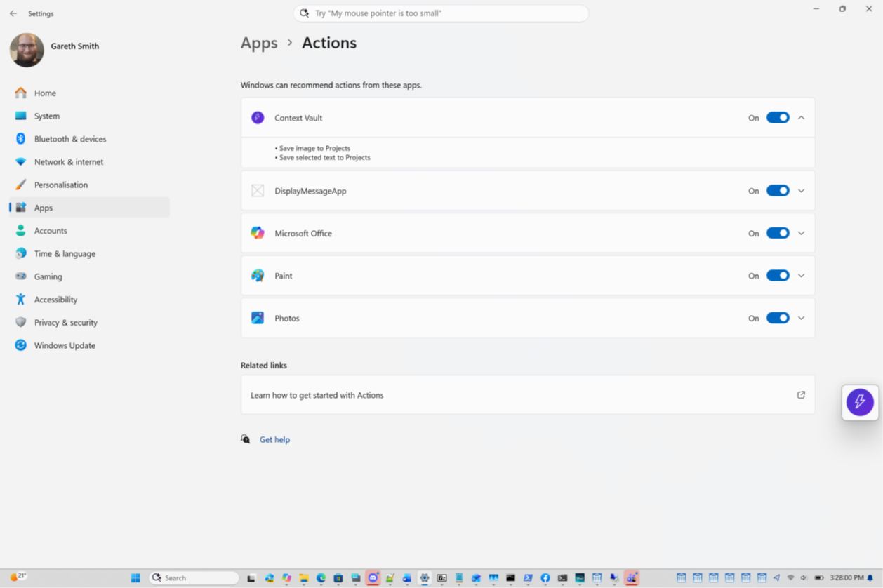This screenshot has width=883, height=588.
Task: Open Task View from the taskbar
Action: tap(251, 577)
